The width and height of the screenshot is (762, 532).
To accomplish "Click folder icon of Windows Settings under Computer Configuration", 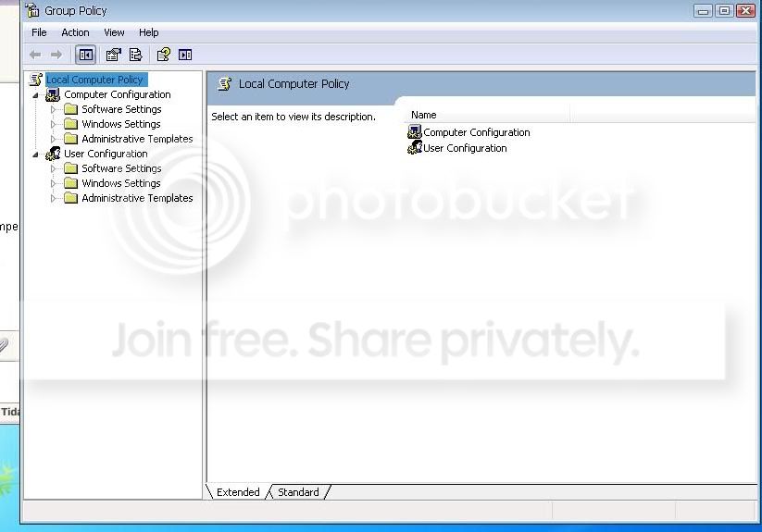I will [x=71, y=124].
